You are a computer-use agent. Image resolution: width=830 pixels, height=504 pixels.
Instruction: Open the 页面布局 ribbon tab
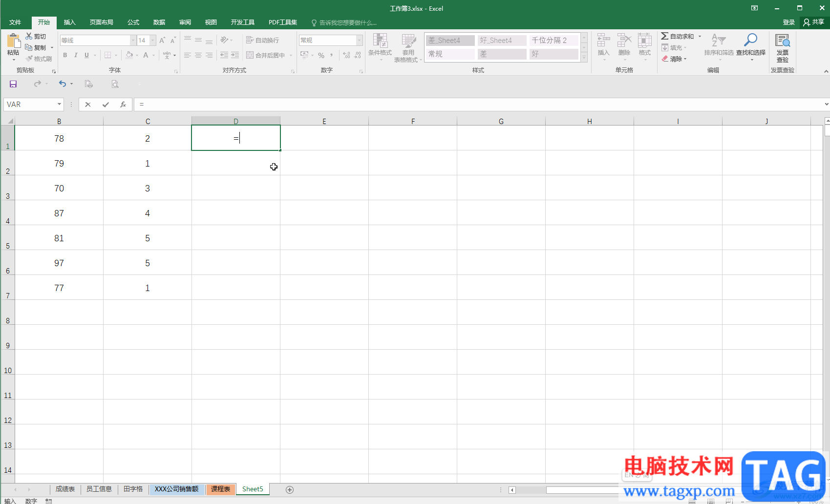[102, 22]
